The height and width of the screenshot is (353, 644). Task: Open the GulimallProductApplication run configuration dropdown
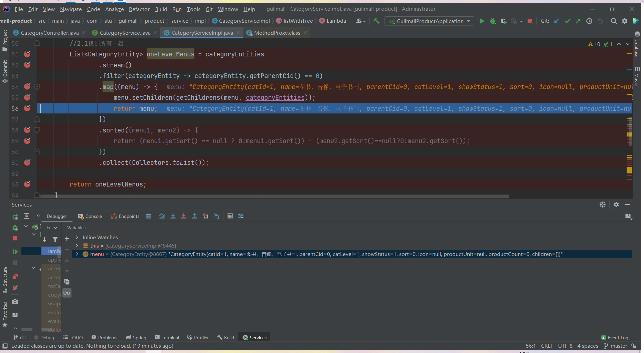coord(430,21)
